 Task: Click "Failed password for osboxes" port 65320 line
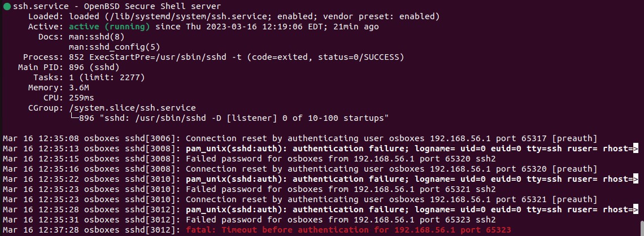click(x=341, y=159)
